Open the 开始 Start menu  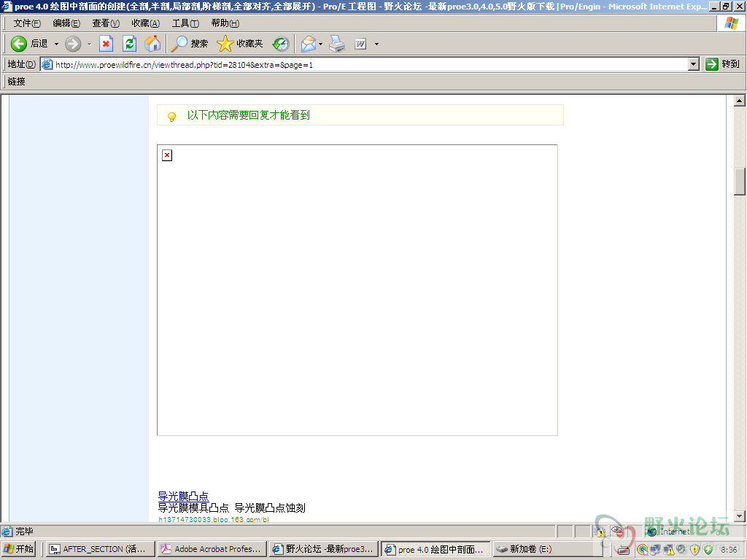tap(19, 550)
